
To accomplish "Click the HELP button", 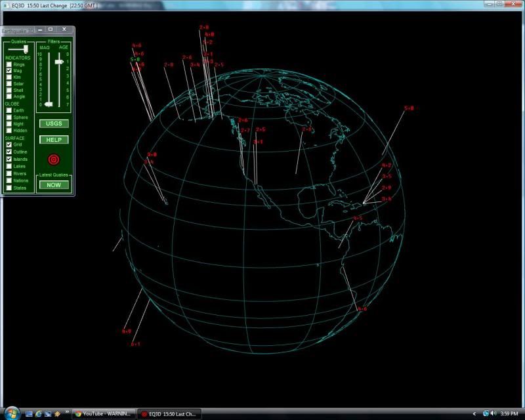I will coord(54,140).
